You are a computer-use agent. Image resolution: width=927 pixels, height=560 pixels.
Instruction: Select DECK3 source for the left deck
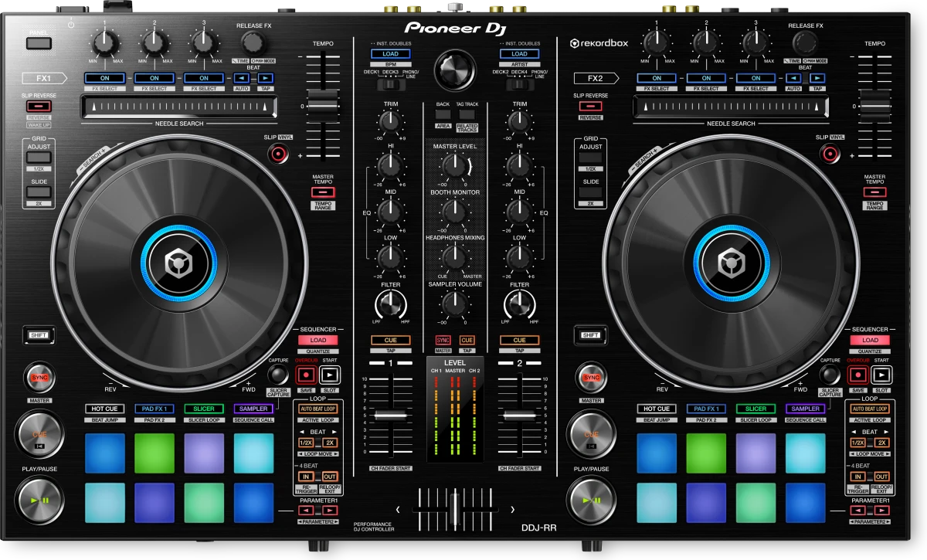tap(390, 73)
